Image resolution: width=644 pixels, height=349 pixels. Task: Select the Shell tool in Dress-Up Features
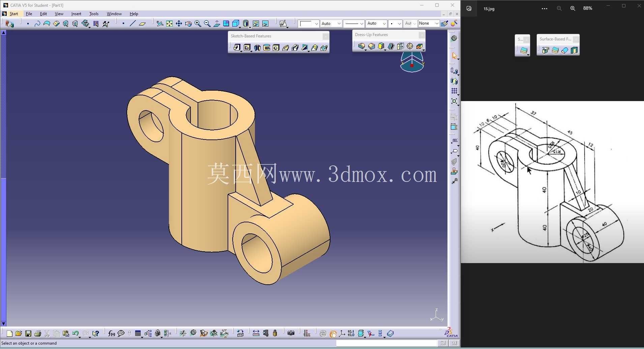click(391, 46)
